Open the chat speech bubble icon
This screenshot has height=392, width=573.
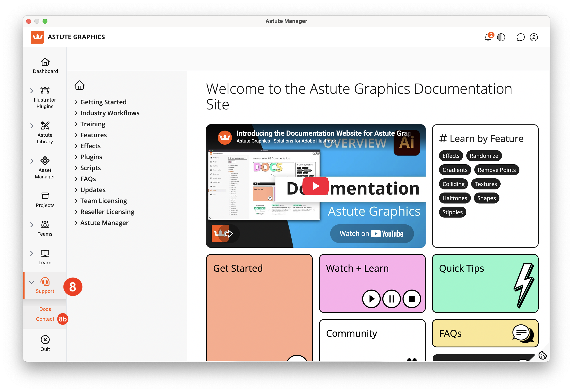(520, 37)
